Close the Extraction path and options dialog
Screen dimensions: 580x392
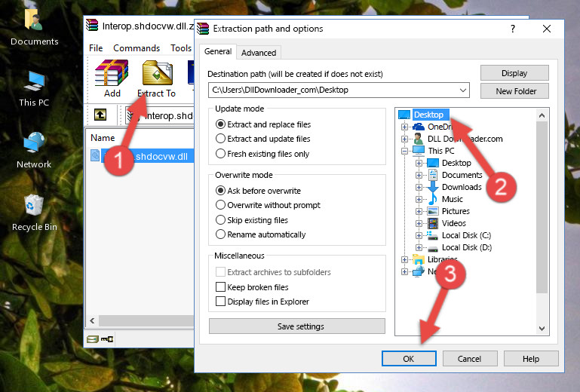click(x=547, y=29)
